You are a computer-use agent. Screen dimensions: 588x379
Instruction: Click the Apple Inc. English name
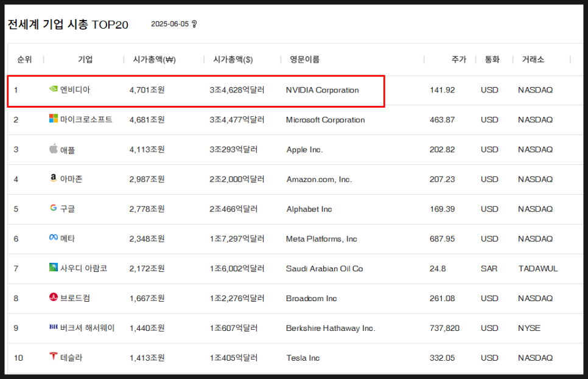(304, 150)
